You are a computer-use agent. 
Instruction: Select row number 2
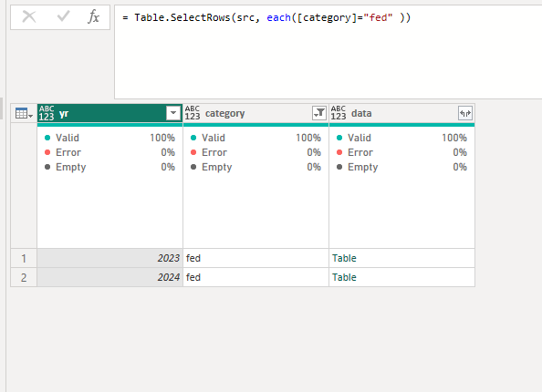point(24,277)
